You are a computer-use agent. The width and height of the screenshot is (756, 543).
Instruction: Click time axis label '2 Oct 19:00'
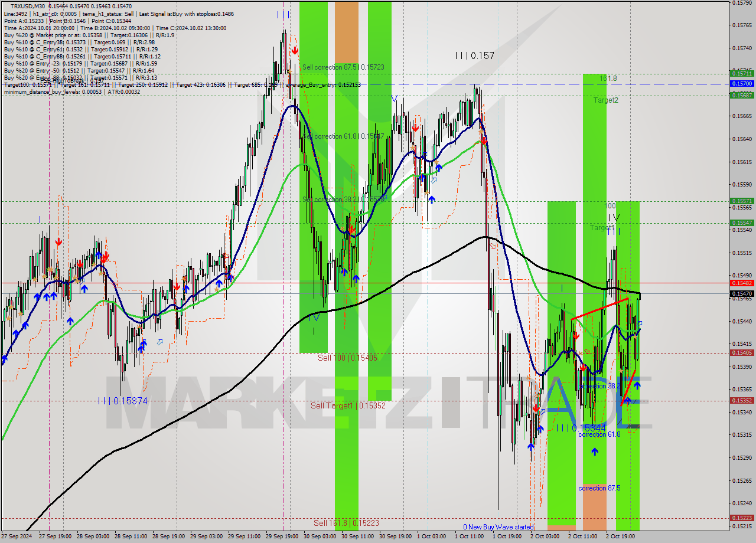(x=621, y=537)
